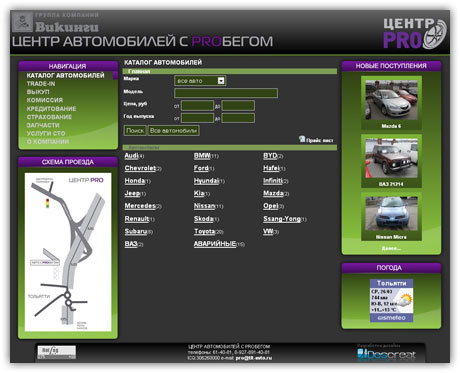Open the Марка dropdown arrow
Viewport: 460px width, 373px height.
coord(221,81)
